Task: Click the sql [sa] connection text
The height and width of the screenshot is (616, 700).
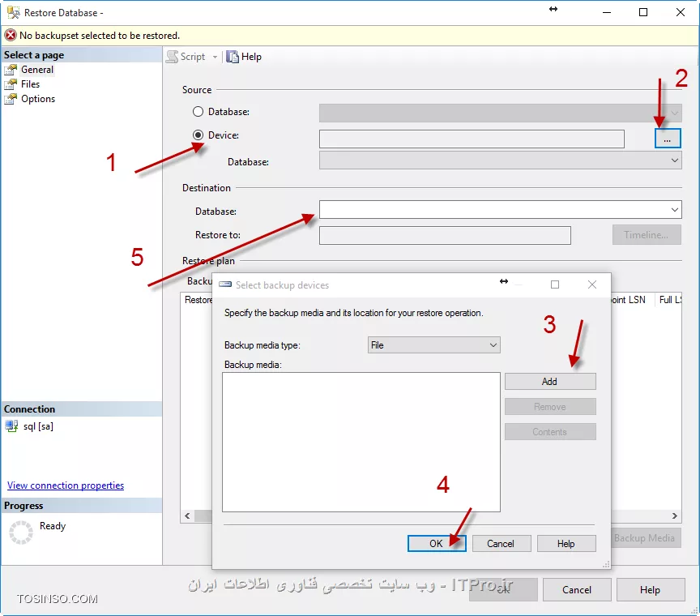Action: (x=38, y=426)
